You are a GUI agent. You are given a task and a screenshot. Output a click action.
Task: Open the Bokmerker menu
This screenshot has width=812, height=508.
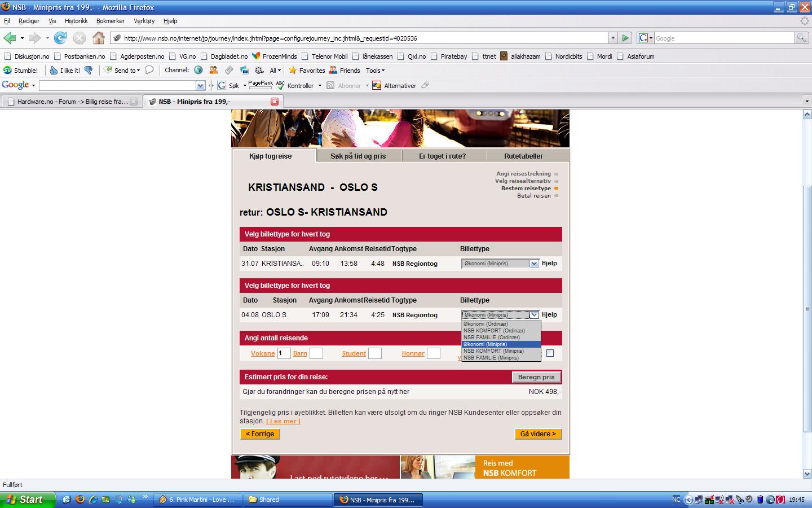tap(111, 21)
